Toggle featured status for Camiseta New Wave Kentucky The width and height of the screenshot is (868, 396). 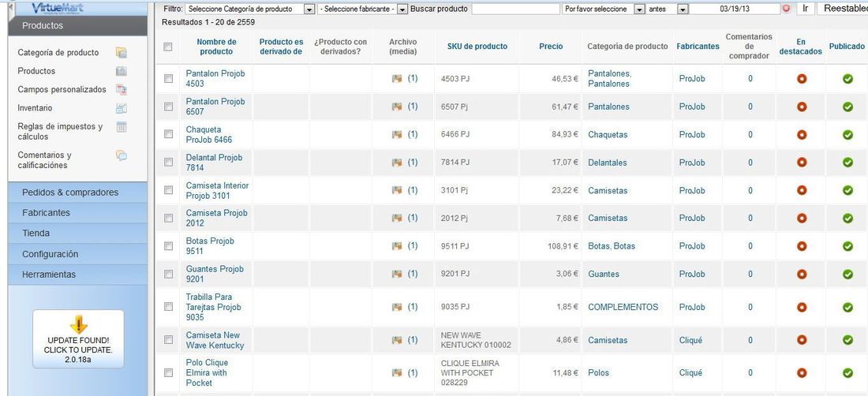tap(802, 339)
